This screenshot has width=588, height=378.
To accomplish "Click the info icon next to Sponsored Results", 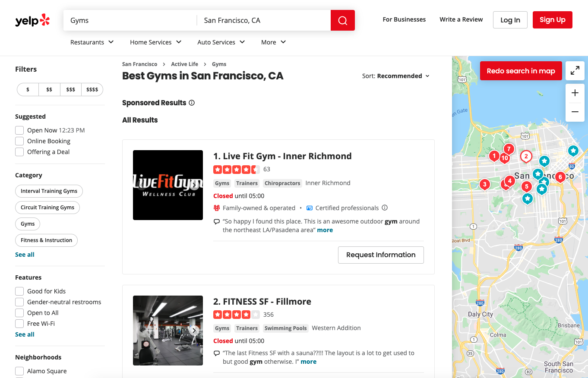I will point(191,103).
